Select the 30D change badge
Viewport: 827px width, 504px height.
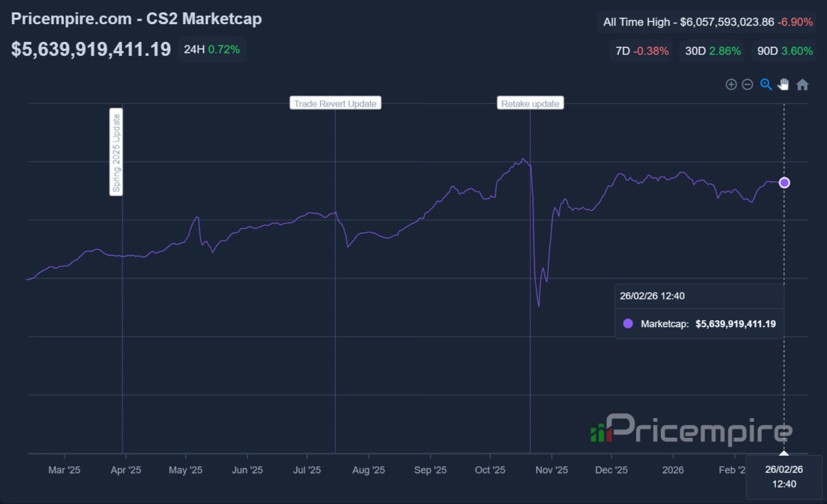coord(713,51)
